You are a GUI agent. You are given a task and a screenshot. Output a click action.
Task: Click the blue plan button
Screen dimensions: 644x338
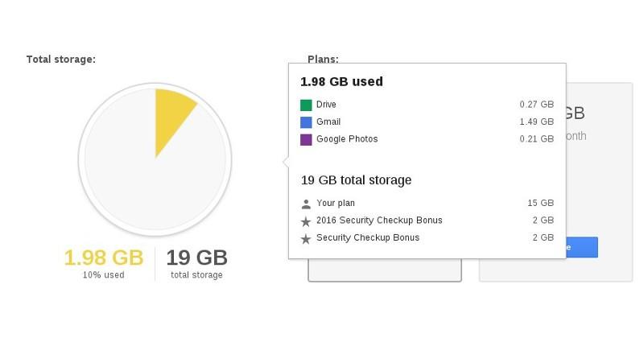[581, 247]
